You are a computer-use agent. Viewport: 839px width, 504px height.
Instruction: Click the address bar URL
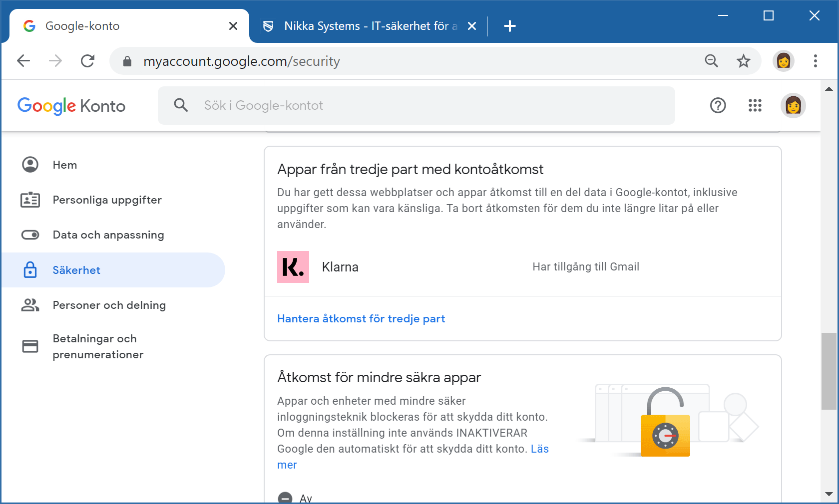click(242, 61)
